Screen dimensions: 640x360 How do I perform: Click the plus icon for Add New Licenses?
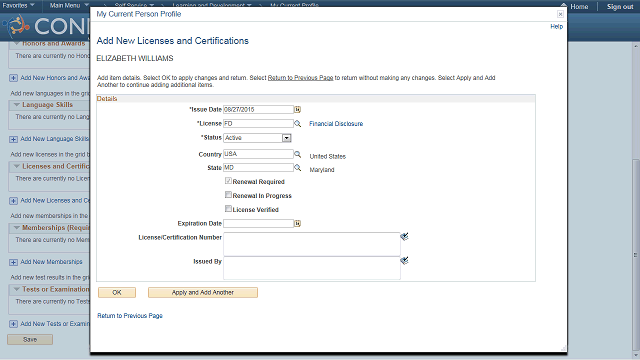point(13,201)
